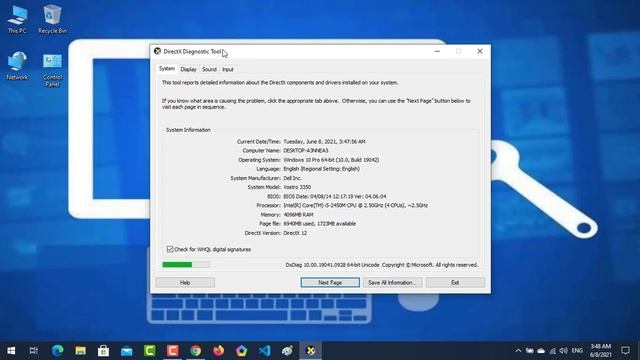640x360 pixels.
Task: Open the Mail app from taskbar
Action: 127,351
